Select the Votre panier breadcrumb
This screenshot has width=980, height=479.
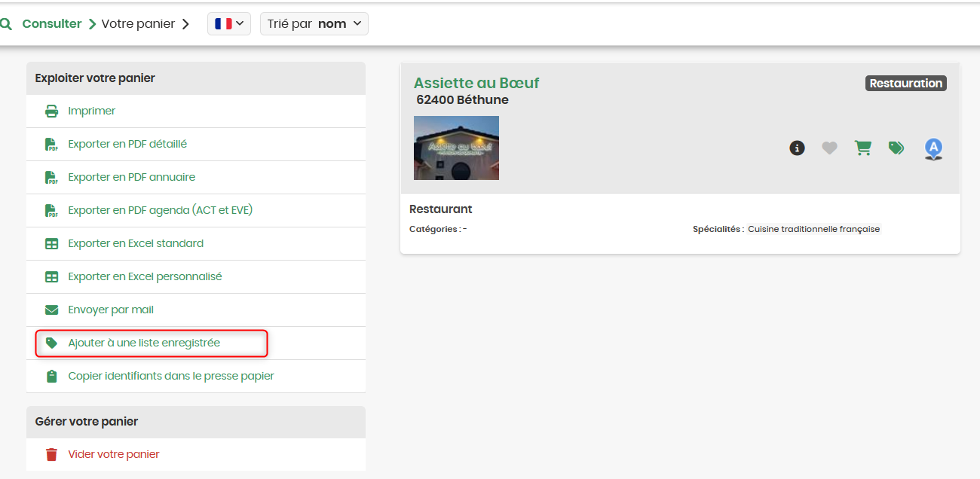point(138,24)
